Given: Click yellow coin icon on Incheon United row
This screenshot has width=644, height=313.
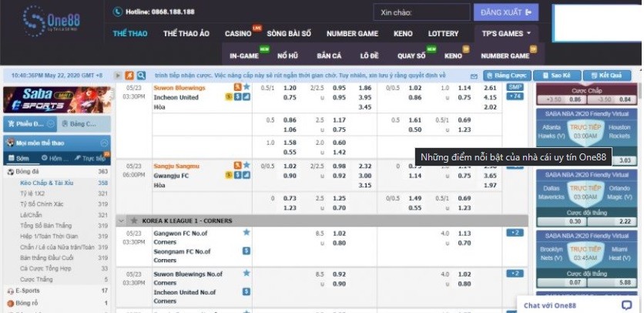Looking at the screenshot, I should (229, 96).
